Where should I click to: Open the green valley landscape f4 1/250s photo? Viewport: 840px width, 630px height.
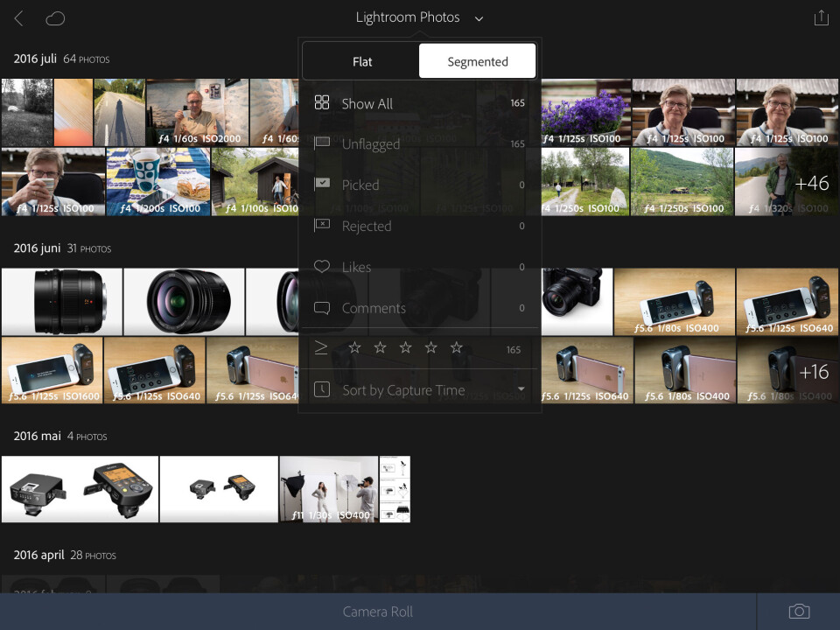pyautogui.click(x=682, y=182)
